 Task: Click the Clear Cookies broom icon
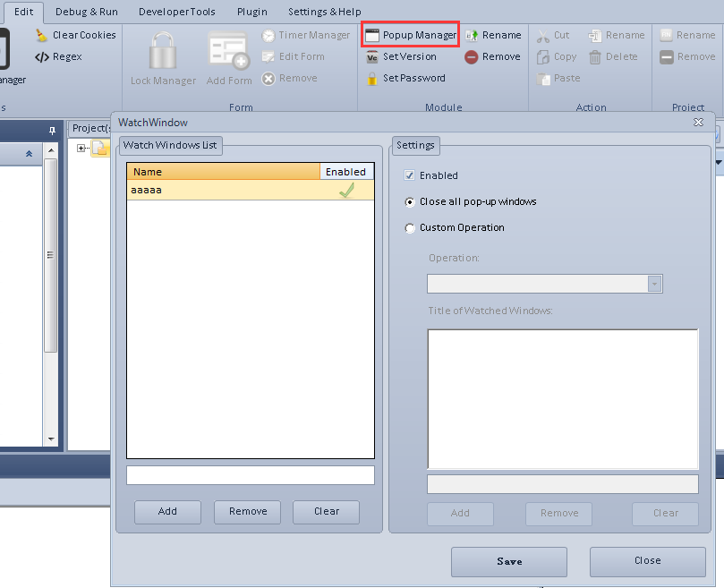[x=41, y=35]
